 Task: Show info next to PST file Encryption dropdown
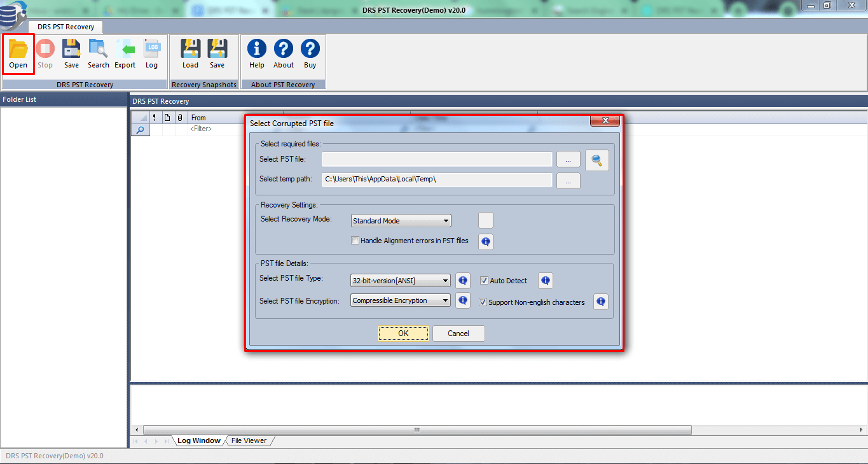[x=463, y=300]
